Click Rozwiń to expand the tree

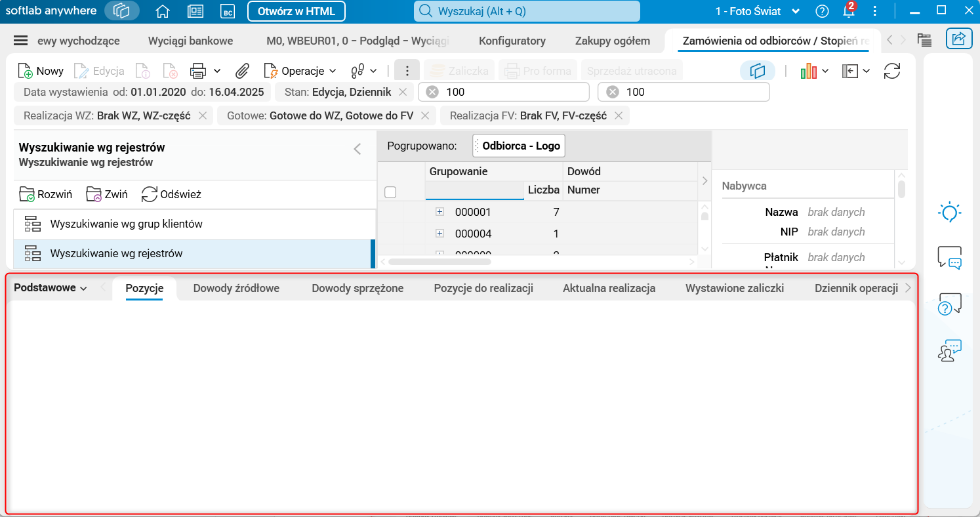click(45, 194)
